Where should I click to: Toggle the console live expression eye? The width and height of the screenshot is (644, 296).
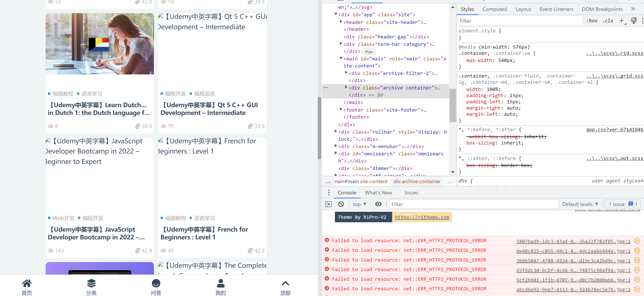pyautogui.click(x=378, y=204)
